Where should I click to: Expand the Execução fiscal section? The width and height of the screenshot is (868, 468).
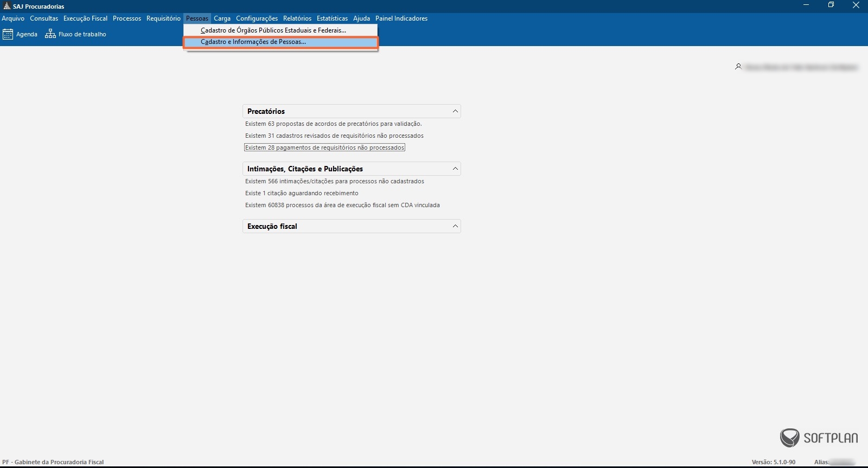(455, 226)
